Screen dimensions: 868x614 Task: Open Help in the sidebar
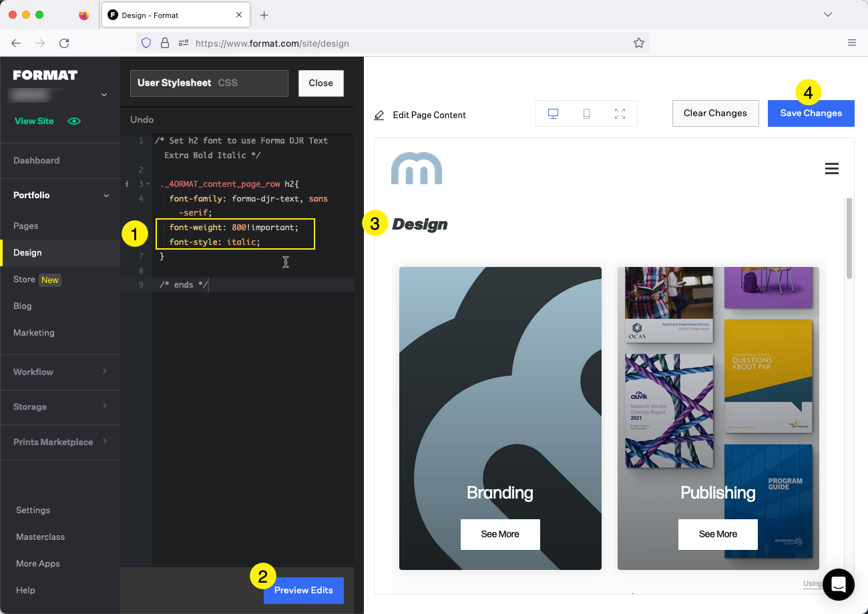coord(25,590)
